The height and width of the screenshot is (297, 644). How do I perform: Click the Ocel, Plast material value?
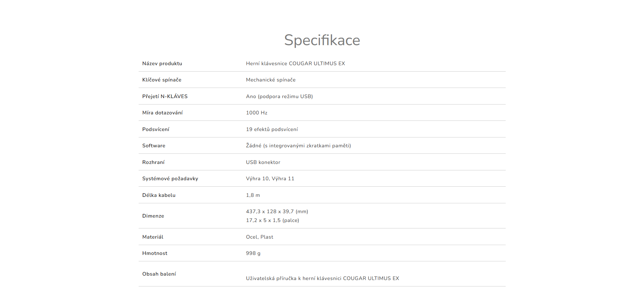pyautogui.click(x=259, y=237)
